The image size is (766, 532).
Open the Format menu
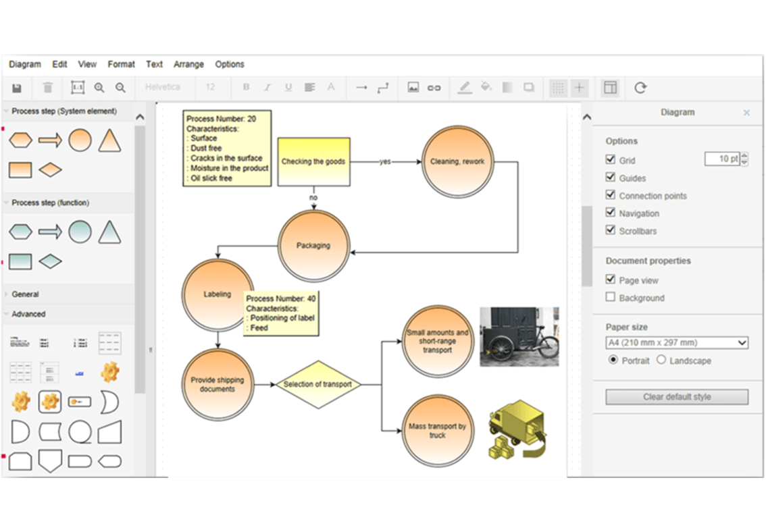click(121, 64)
